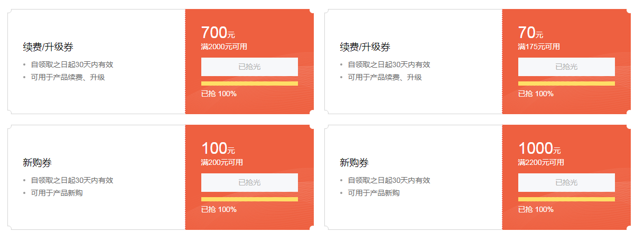Click 续费/升级券 title on the 70元 card
Viewport: 644px width, 241px height.
365,47
